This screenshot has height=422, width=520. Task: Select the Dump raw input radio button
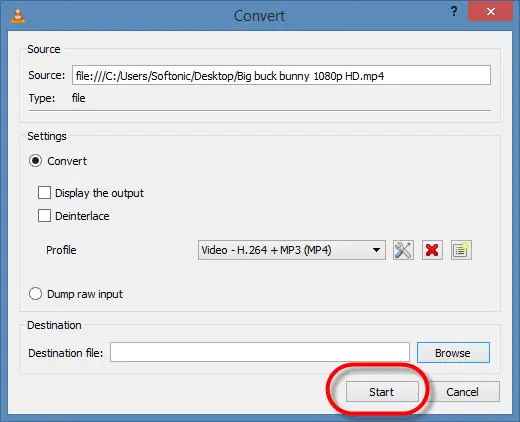35,294
